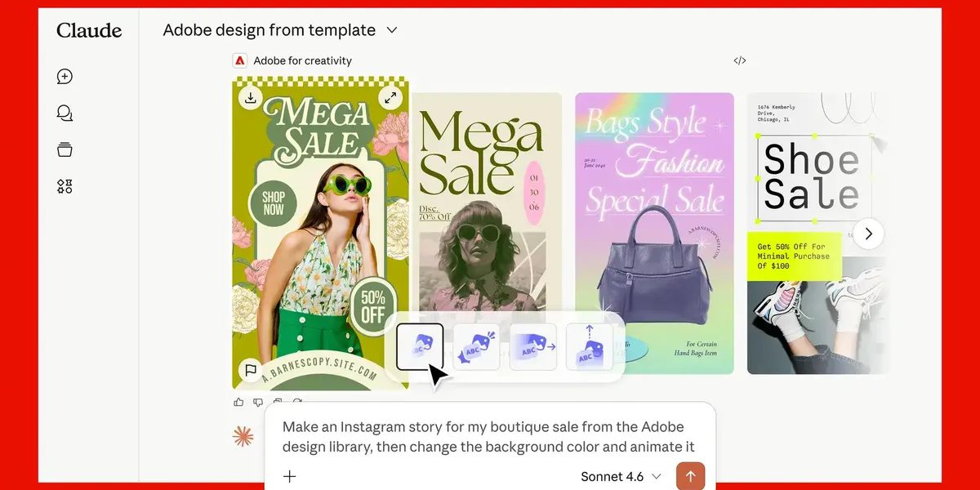The image size is (980, 490).
Task: Open the recent chats icon in the sidebar
Action: click(x=64, y=113)
